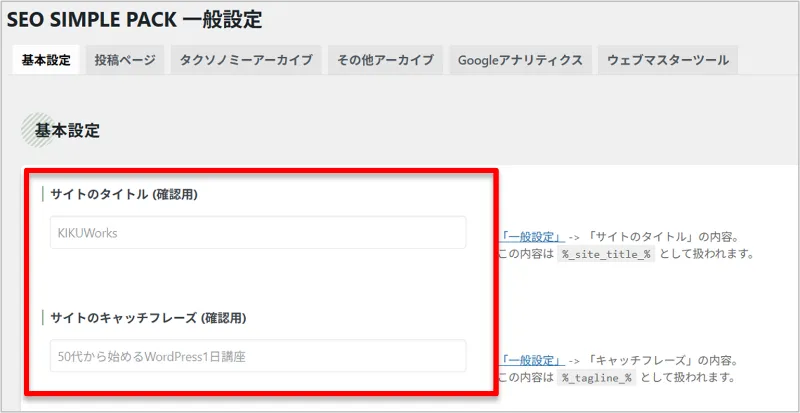
Task: Click the SEO SIMPLE PACK 一般設定 page title
Action: (142, 19)
